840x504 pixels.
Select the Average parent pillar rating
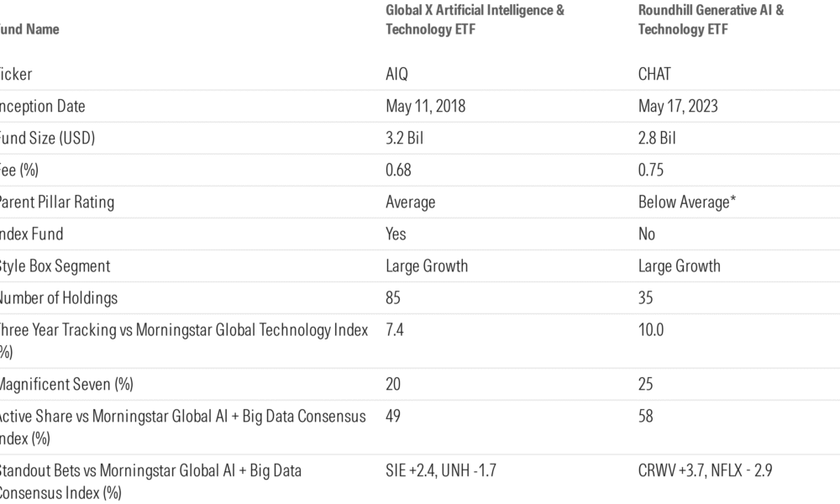pos(411,202)
